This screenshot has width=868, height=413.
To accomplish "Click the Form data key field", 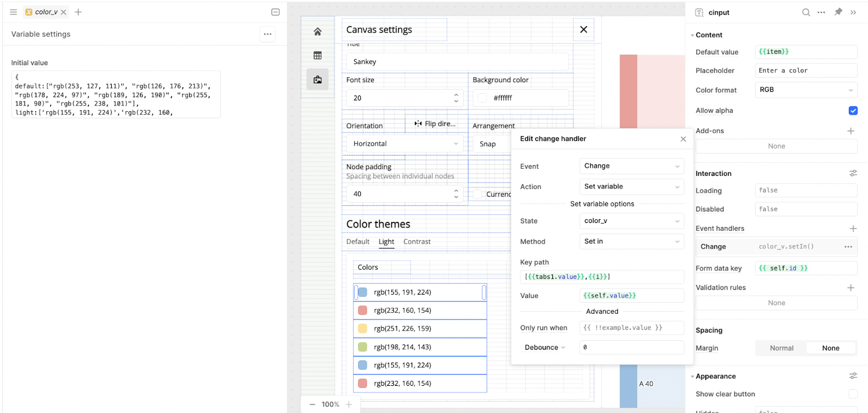I will (806, 268).
